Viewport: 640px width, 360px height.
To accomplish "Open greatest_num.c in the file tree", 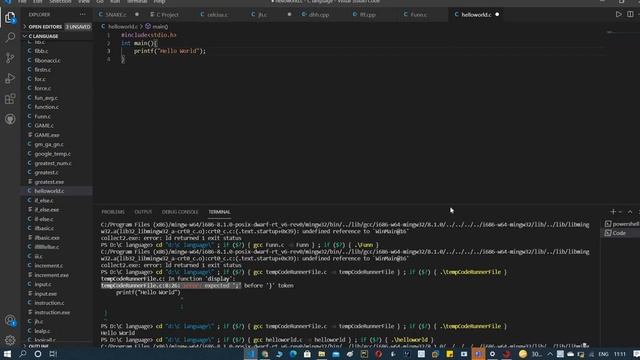I will 53,163.
